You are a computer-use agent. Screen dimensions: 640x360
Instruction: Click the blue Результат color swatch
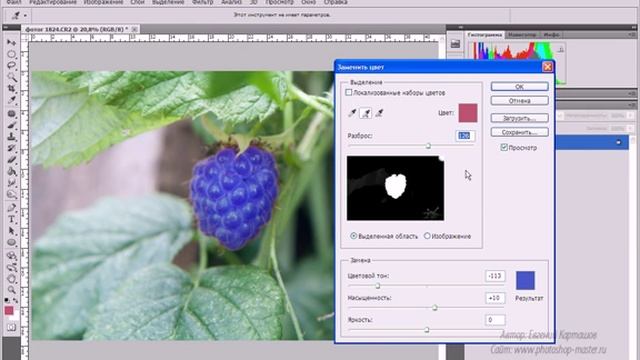[x=525, y=280]
